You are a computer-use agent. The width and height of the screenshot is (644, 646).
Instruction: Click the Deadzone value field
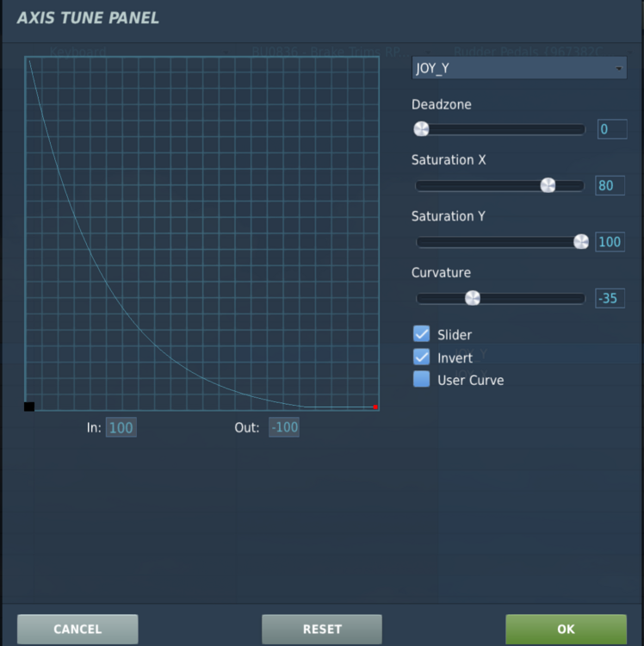(x=612, y=129)
